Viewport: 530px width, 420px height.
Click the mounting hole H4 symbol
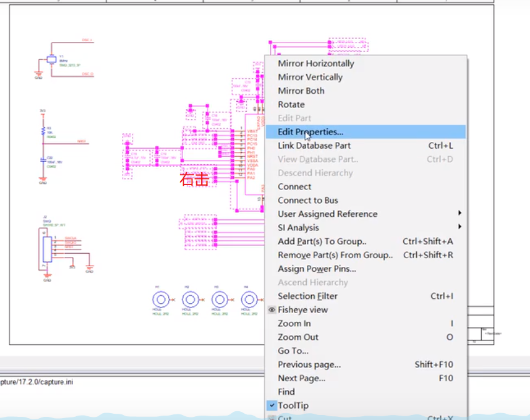click(249, 300)
